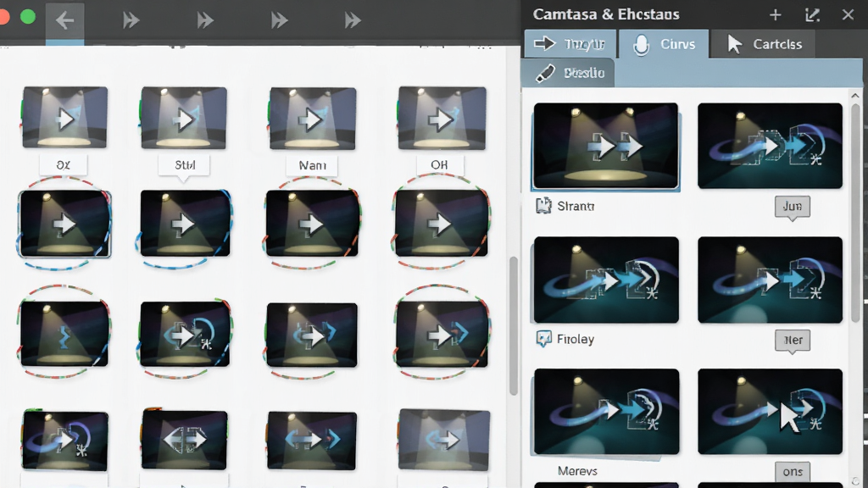
Task: Pop out the Camtasa panel with the expand icon
Action: point(812,15)
